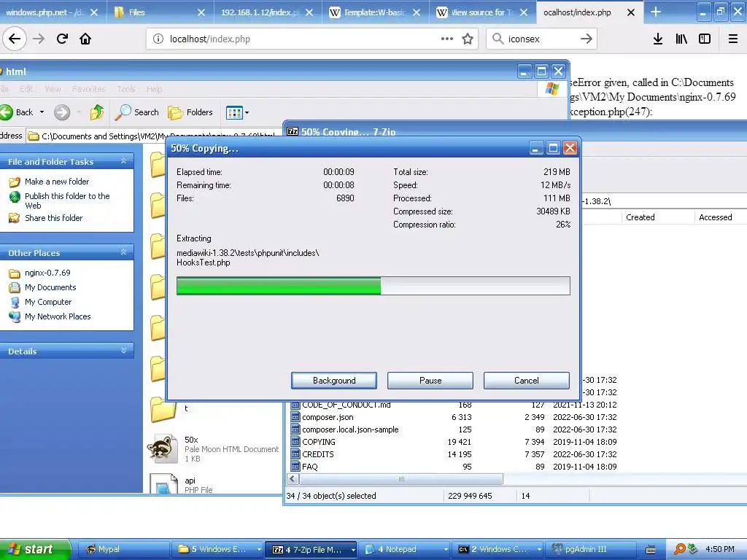This screenshot has width=747, height=560.
Task: Click Publish this folder to the Web
Action: tap(67, 201)
